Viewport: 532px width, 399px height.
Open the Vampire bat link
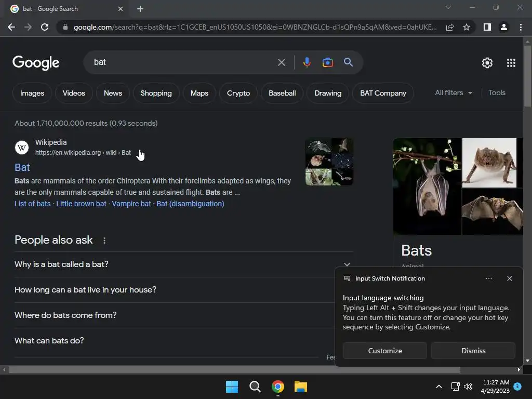131,204
